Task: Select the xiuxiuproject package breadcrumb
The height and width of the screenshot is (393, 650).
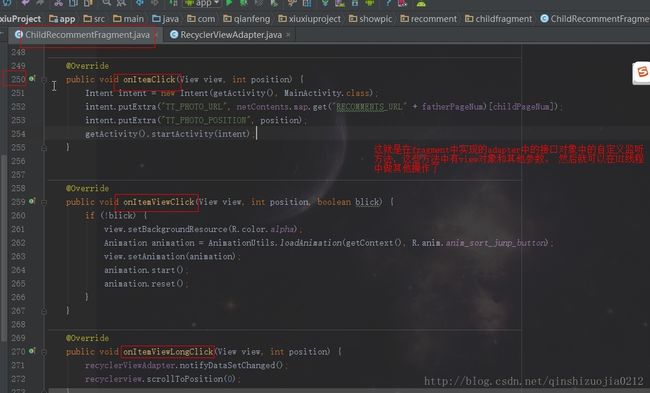Action: coord(310,19)
